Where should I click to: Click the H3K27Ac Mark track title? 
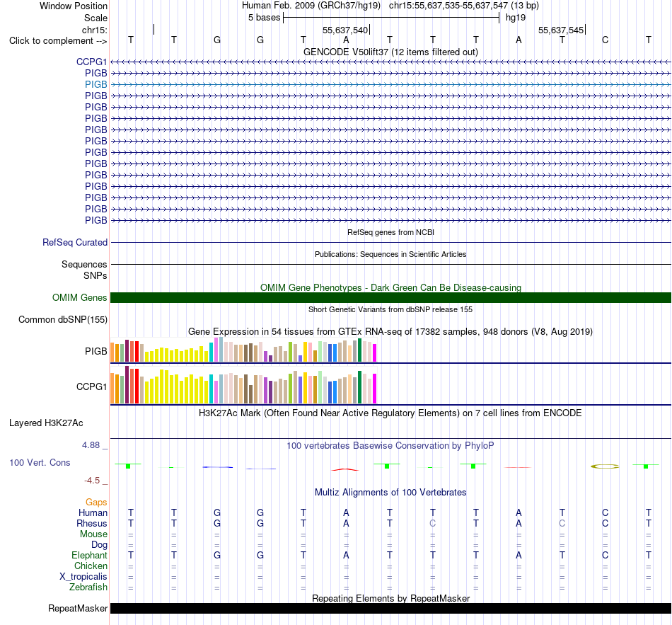click(x=390, y=413)
